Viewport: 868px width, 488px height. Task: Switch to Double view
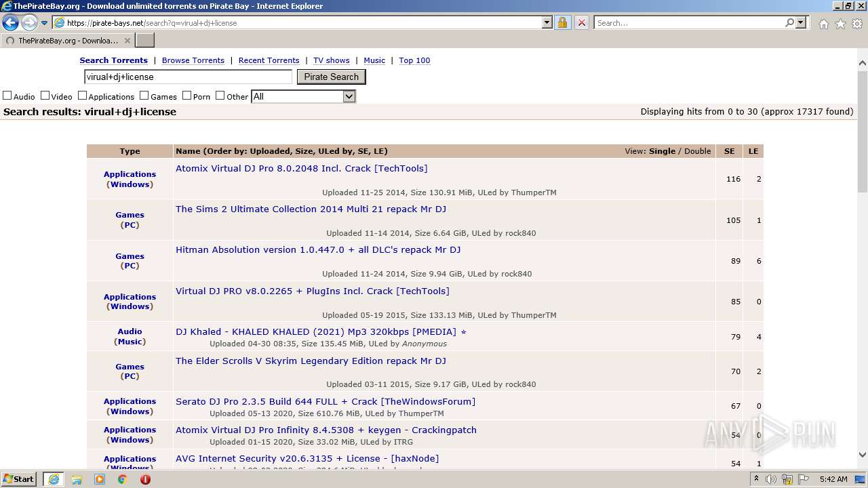697,151
